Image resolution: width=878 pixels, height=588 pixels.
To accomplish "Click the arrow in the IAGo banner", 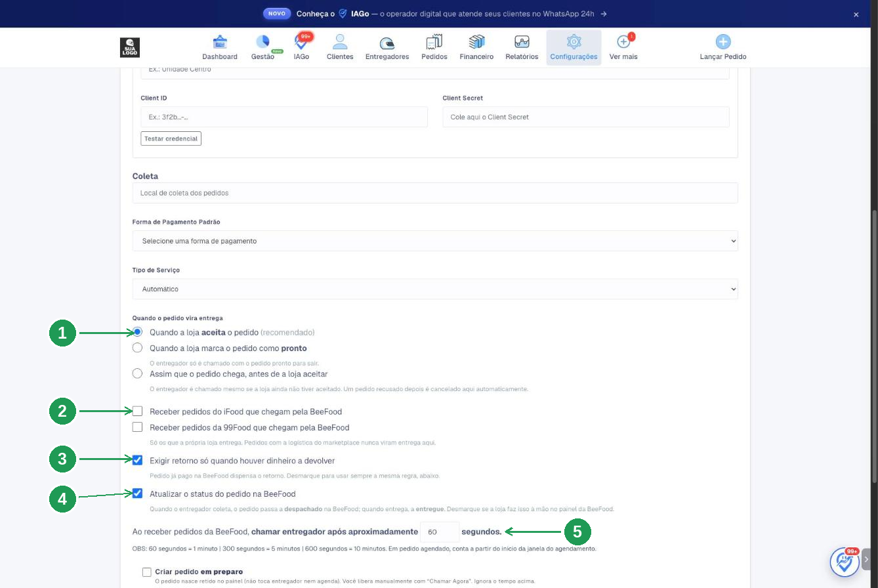I will (604, 14).
